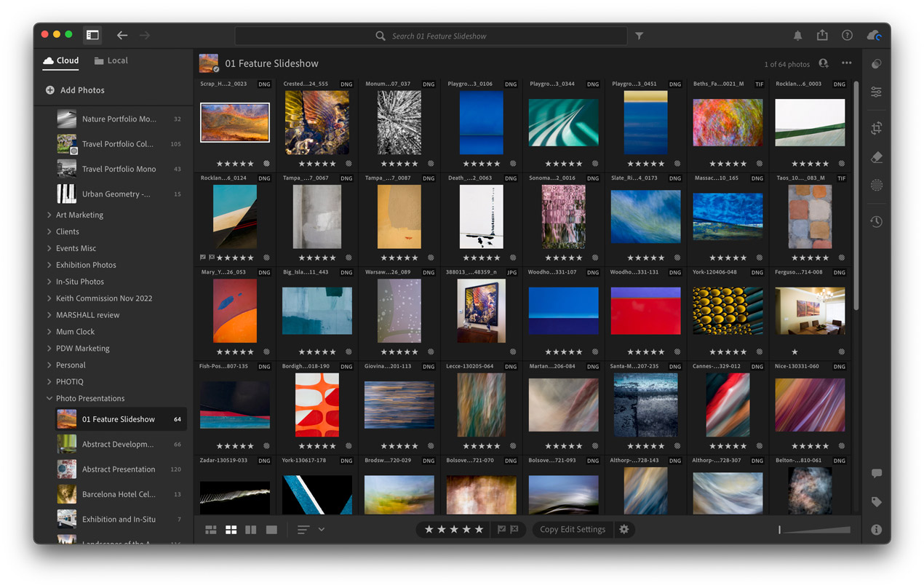Invite people to the album
Image resolution: width=924 pixels, height=588 pixels.
click(x=824, y=63)
